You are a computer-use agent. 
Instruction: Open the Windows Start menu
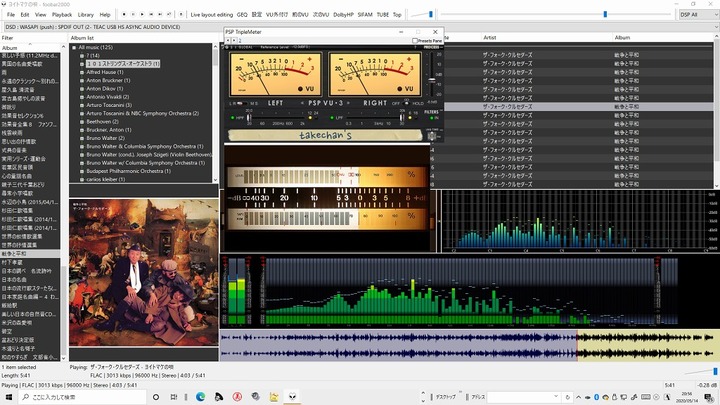(9, 397)
